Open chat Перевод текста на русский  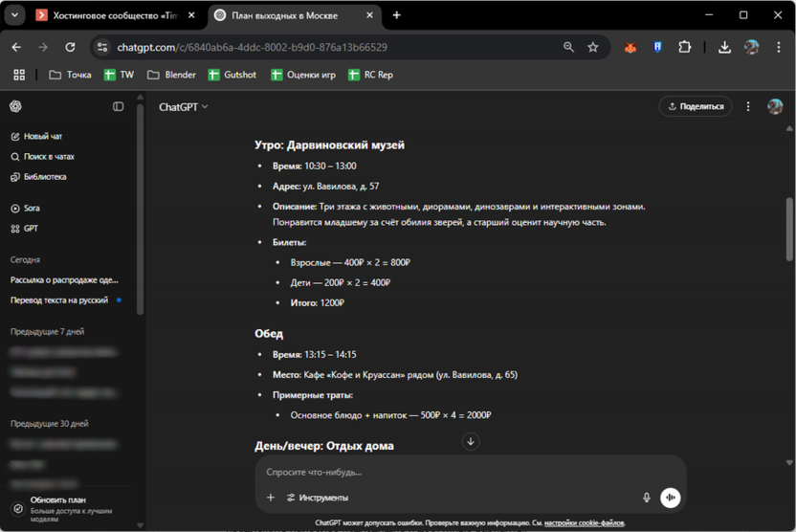[x=59, y=300]
